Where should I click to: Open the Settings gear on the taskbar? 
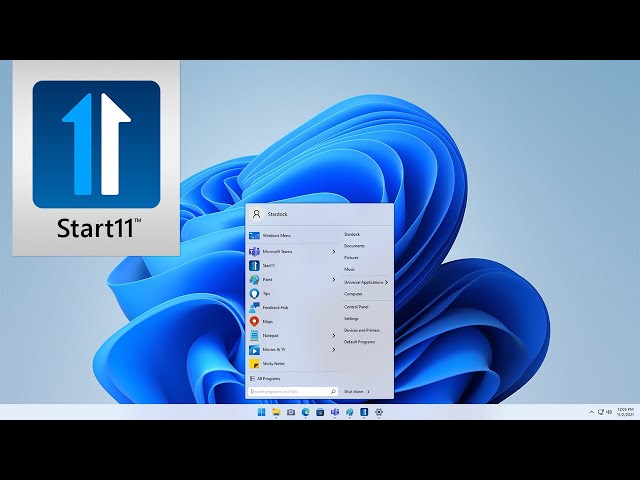[x=379, y=412]
